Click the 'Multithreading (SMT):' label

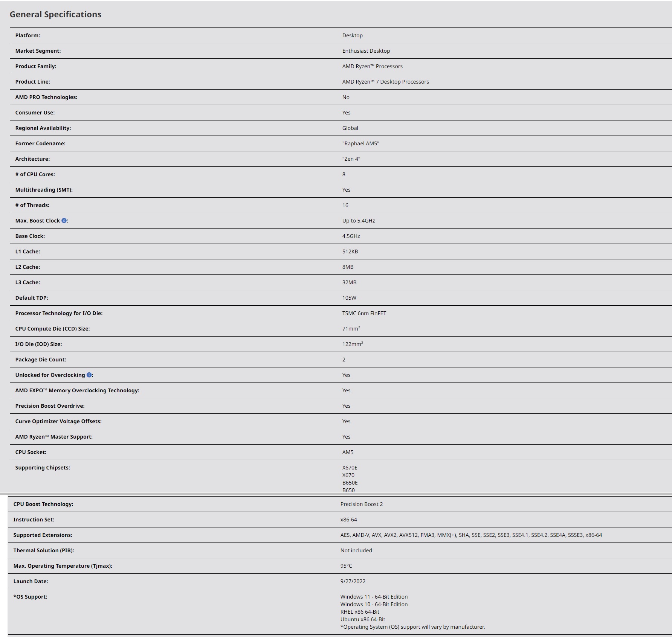[44, 190]
